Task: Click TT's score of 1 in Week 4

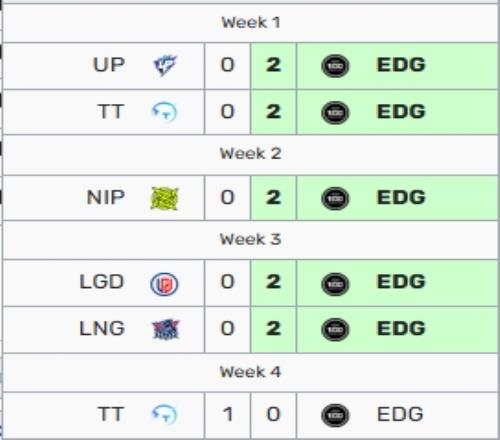Action: [228, 415]
